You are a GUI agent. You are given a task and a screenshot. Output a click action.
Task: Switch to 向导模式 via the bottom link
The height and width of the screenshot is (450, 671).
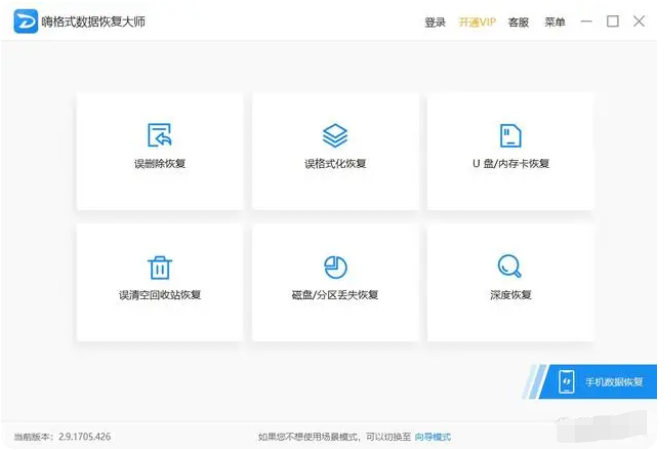click(433, 437)
